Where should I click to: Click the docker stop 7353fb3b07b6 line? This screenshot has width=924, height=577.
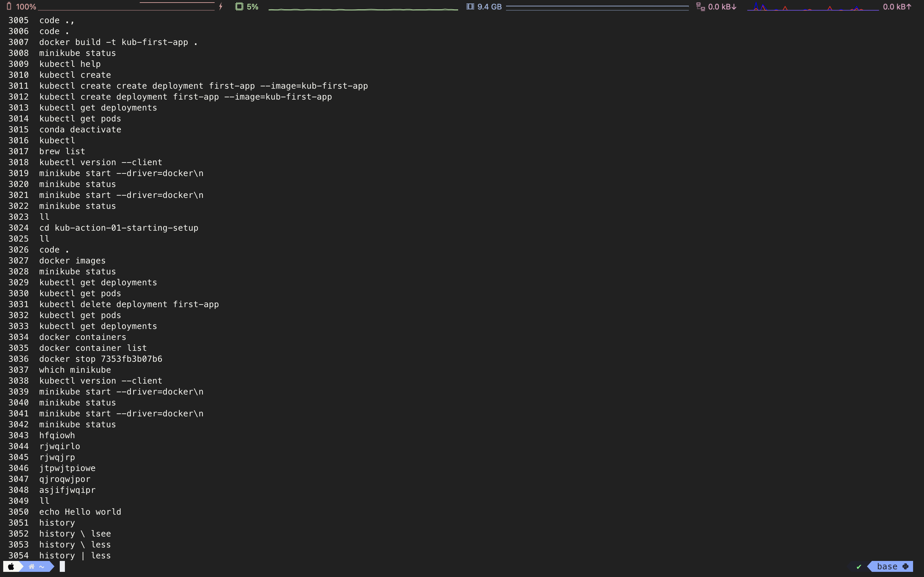[101, 359]
